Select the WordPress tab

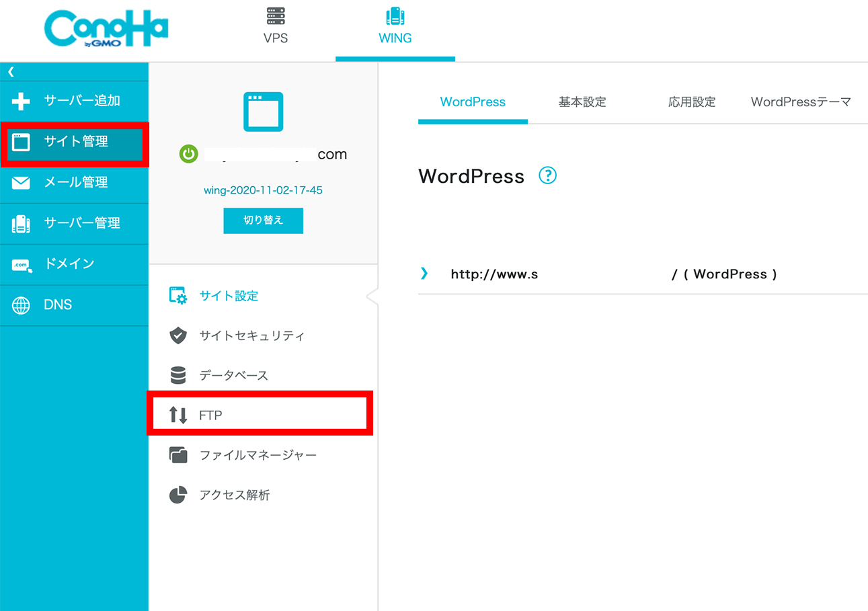[x=473, y=102]
